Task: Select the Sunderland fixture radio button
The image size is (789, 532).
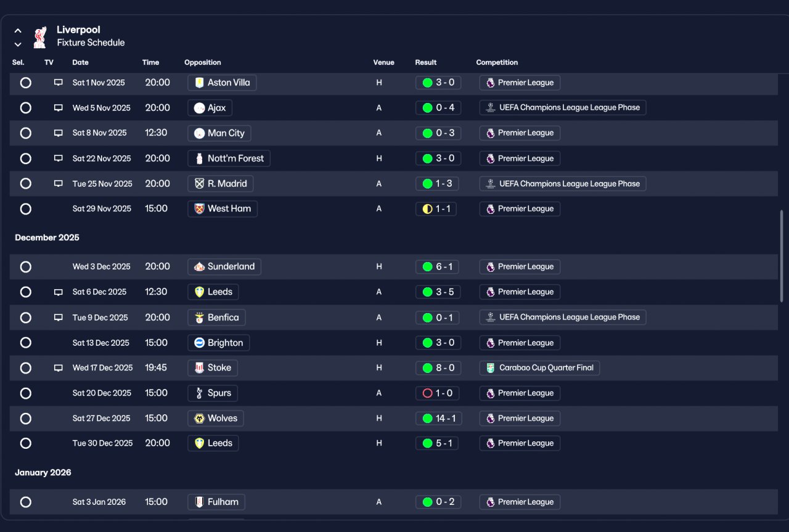Action: pyautogui.click(x=25, y=267)
